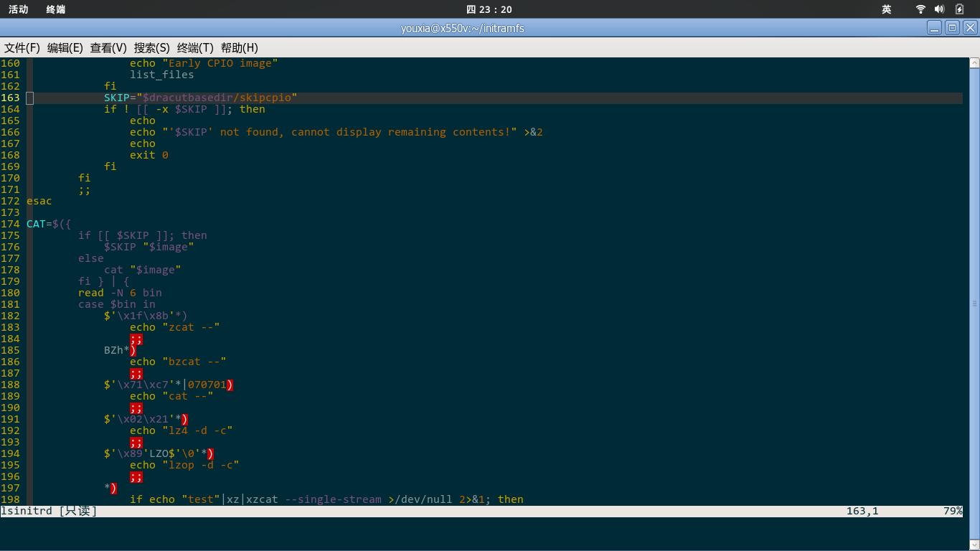The width and height of the screenshot is (980, 551).
Task: Click the text list_files on line 161
Action: 161,75
